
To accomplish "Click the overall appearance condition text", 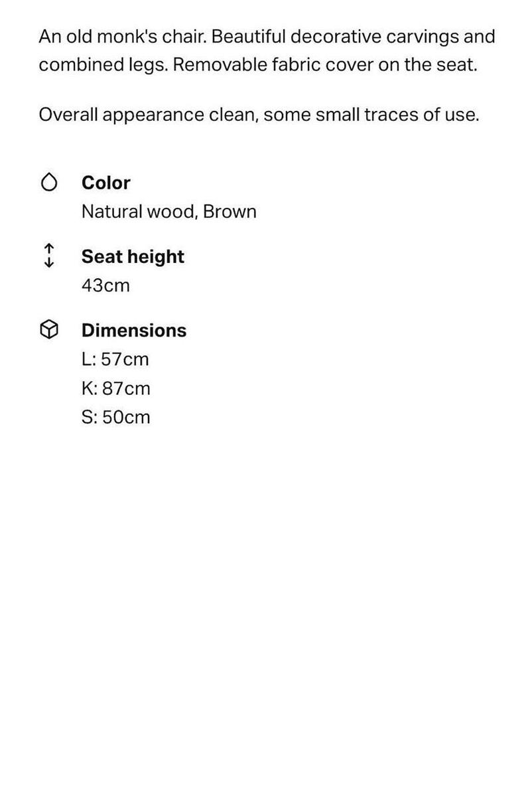I will 259,115.
